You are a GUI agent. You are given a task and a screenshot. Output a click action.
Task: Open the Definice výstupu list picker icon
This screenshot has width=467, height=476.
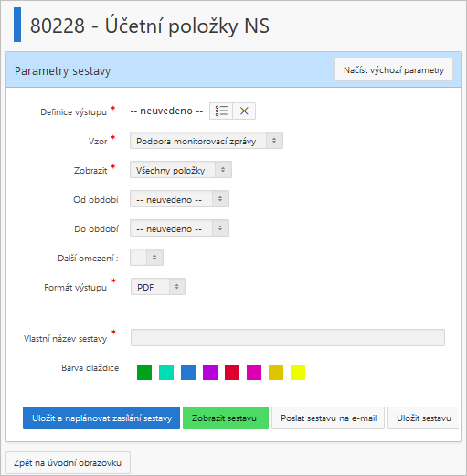pyautogui.click(x=221, y=111)
